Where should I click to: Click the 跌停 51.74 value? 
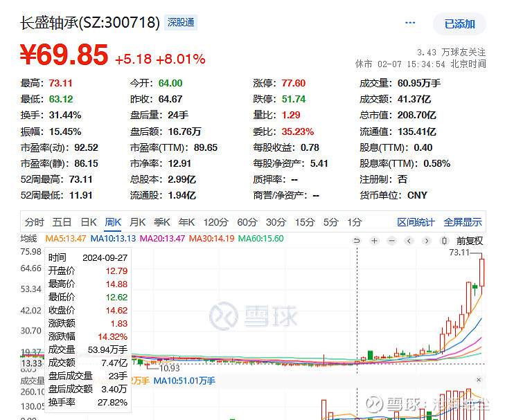[294, 99]
